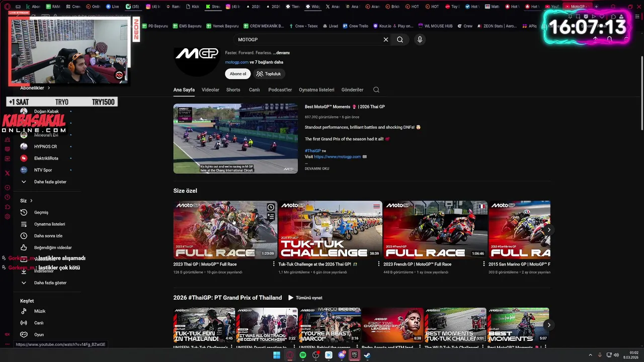This screenshot has width=644, height=362.
Task: Open First Time Championship Leaders 6:38 thumbnail
Action: point(392,325)
